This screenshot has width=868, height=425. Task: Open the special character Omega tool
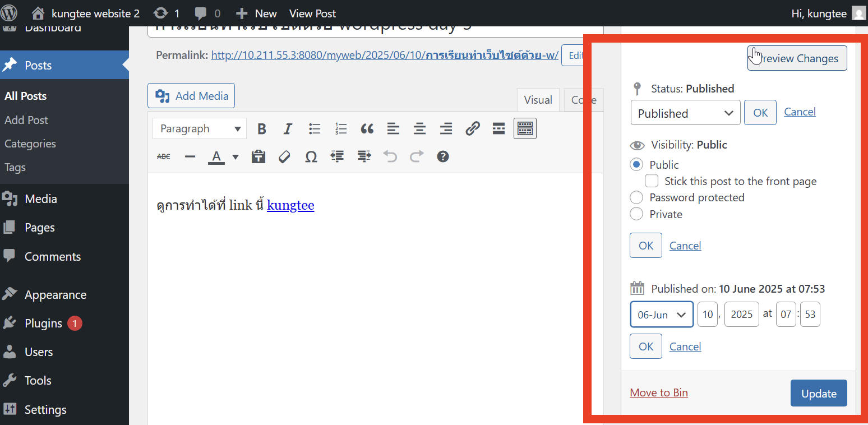311,157
